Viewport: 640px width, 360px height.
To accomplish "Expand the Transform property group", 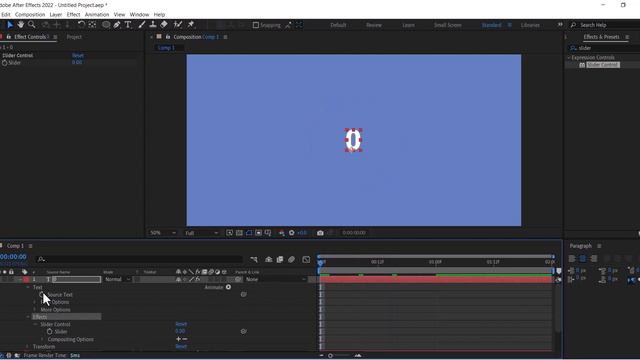I will pos(28,347).
